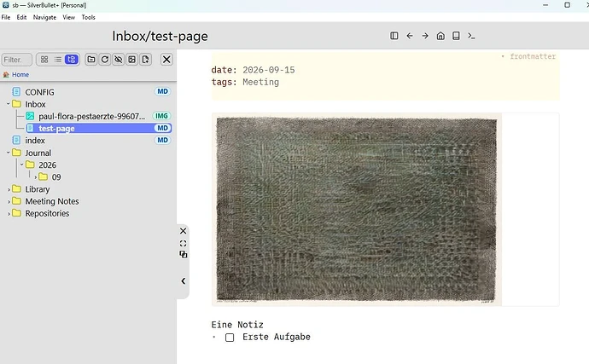Toggle hidden files with the crossed-eye icon
Image resolution: width=589 pixels, height=364 pixels.
point(119,60)
